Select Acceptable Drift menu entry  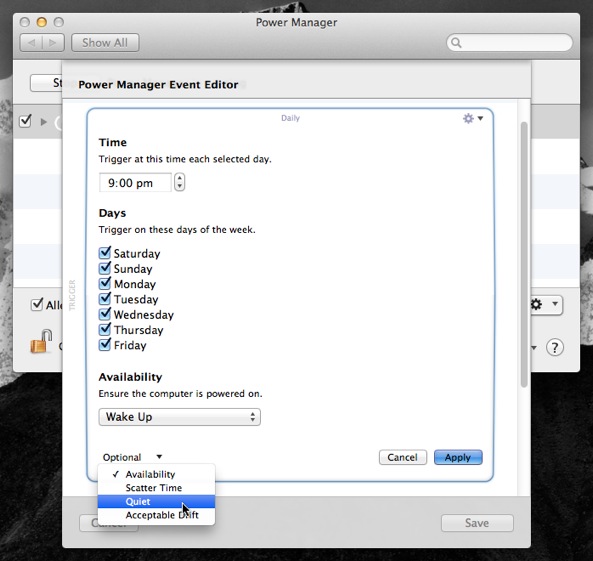point(156,515)
